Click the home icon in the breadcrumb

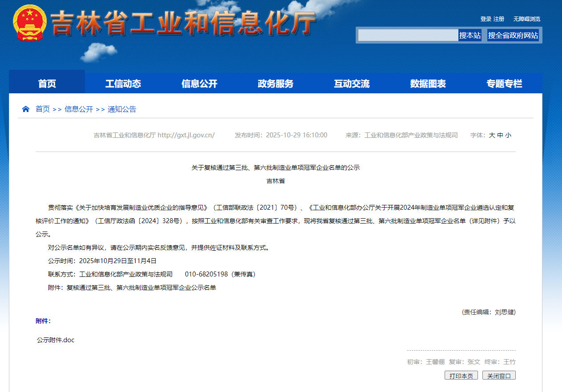click(25, 108)
